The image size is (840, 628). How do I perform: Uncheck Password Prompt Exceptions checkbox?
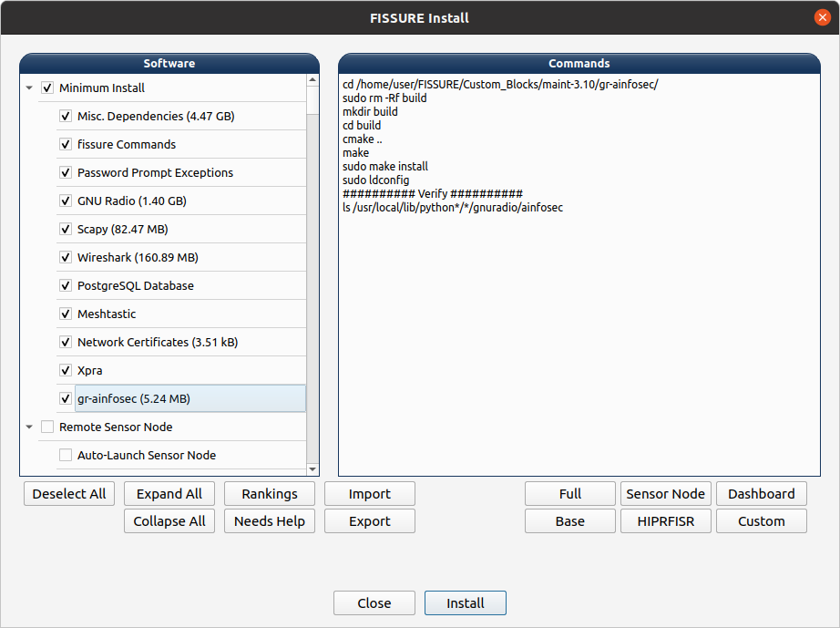pyautogui.click(x=66, y=172)
